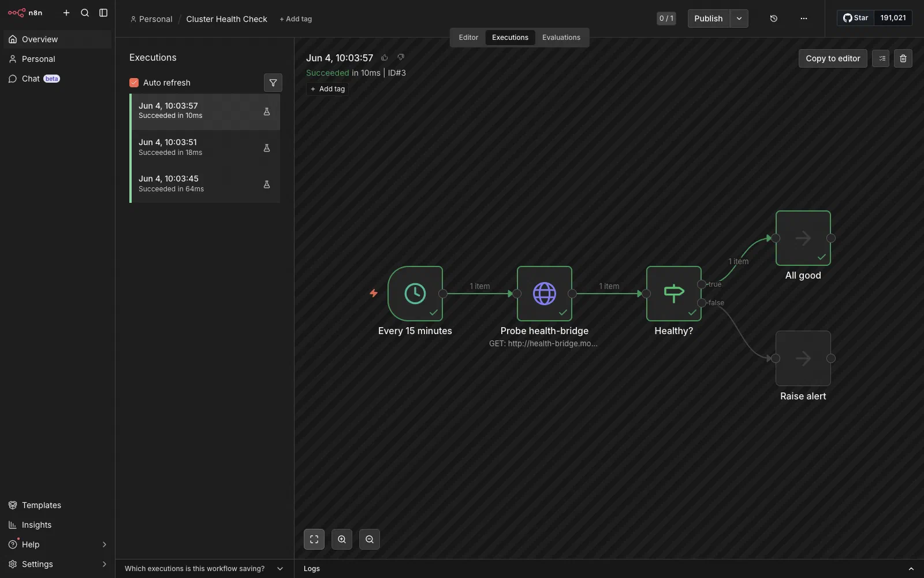Image resolution: width=924 pixels, height=578 pixels.
Task: Click the thumbs down rating icon
Action: [401, 57]
